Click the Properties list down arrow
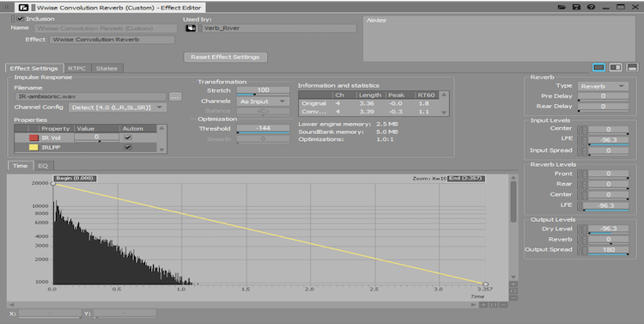644x324 pixels. pos(161,150)
